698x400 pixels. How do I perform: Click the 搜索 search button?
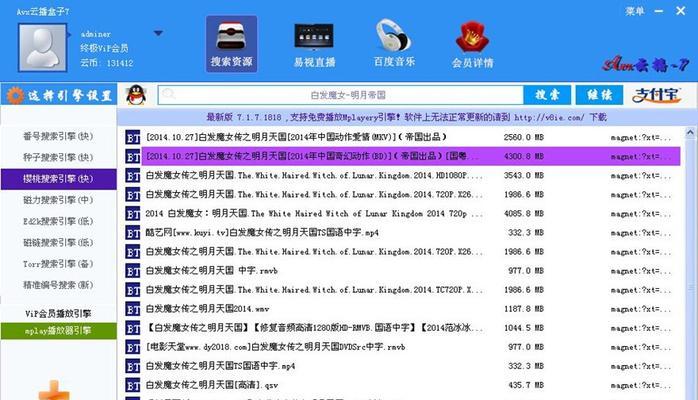tap(547, 95)
